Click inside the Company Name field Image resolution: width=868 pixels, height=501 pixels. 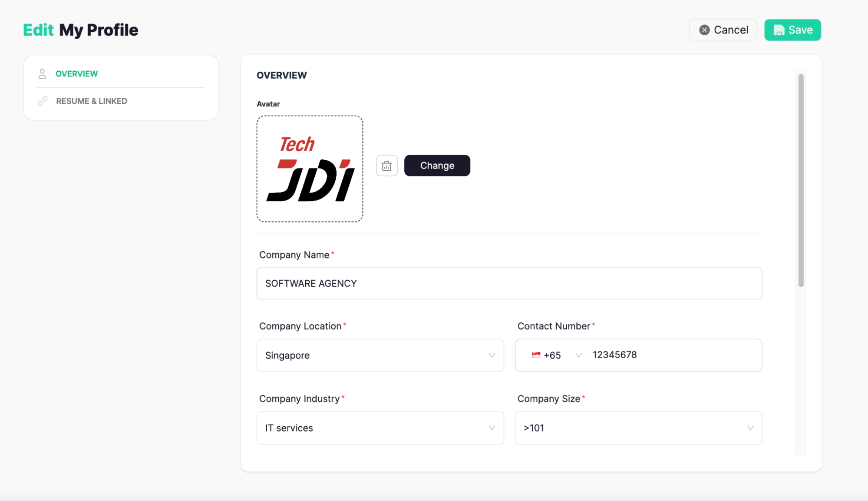[509, 283]
